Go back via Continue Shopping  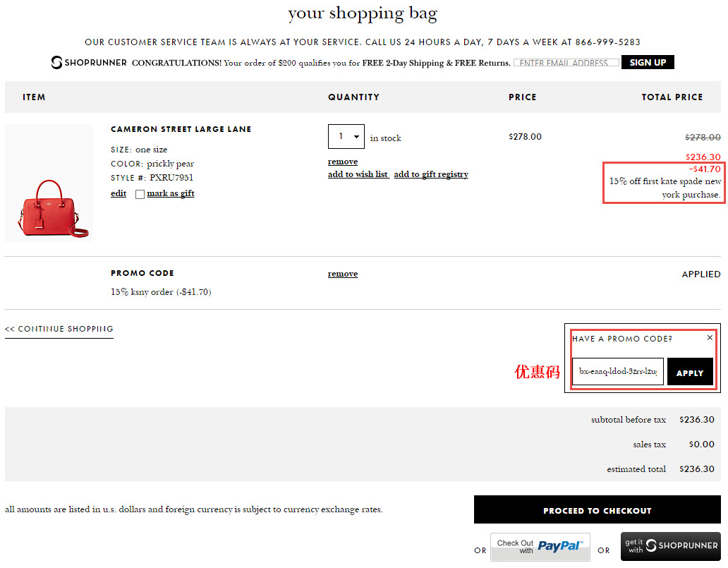pyautogui.click(x=59, y=329)
